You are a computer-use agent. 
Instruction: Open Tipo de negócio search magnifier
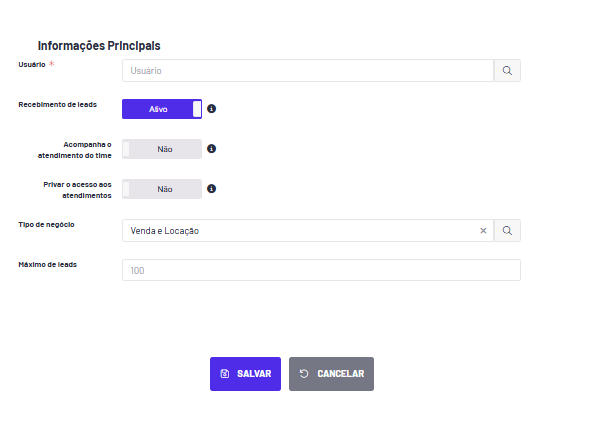507,231
